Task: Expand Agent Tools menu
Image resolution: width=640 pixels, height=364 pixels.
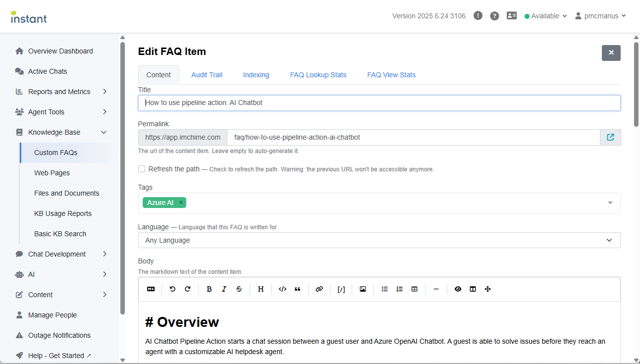Action: coord(105,112)
